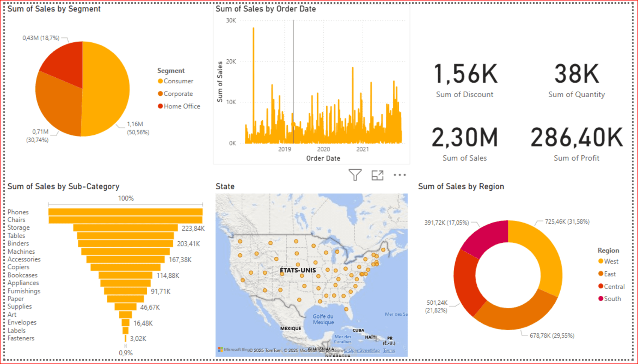This screenshot has height=364, width=638.
Task: Click the '725,46K (31,58%)' donut data label
Action: point(567,222)
